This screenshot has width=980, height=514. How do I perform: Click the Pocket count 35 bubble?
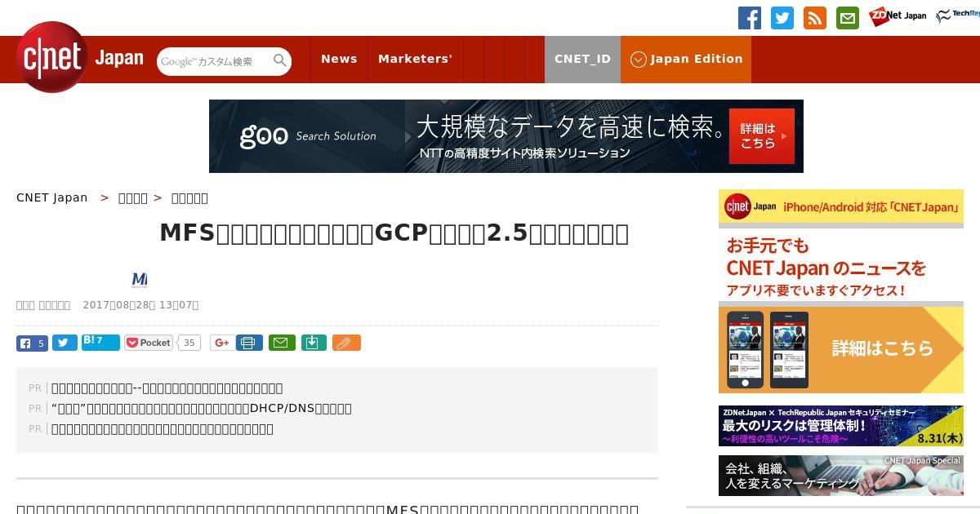pyautogui.click(x=189, y=343)
